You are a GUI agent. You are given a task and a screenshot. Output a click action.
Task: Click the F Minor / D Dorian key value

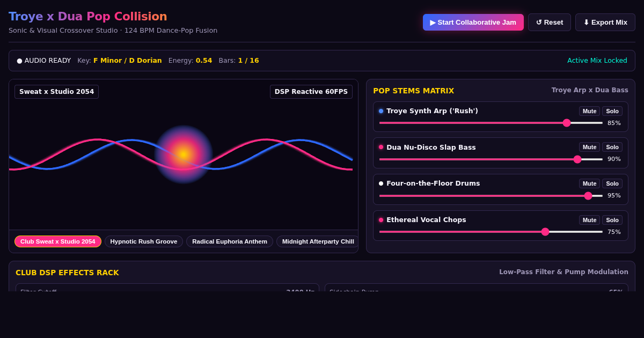pos(128,61)
